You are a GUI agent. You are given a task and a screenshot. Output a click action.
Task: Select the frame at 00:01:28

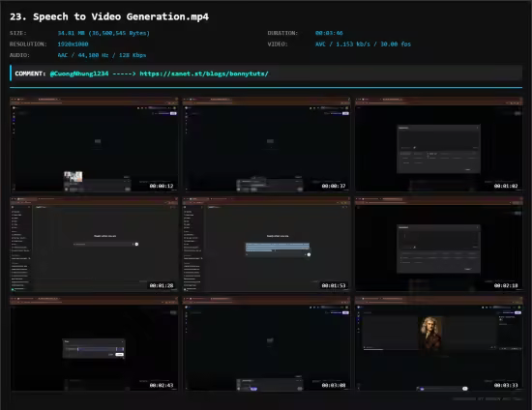[94, 245]
